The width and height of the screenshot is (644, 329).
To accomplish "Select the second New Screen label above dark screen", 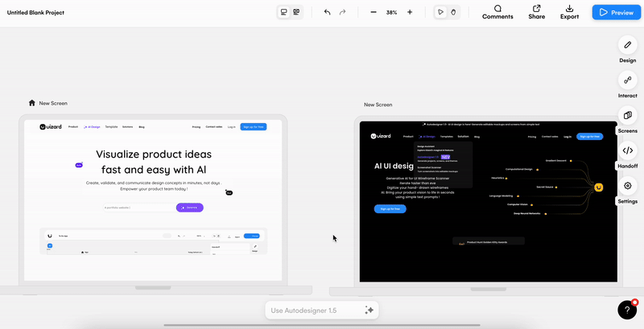I will [x=378, y=105].
